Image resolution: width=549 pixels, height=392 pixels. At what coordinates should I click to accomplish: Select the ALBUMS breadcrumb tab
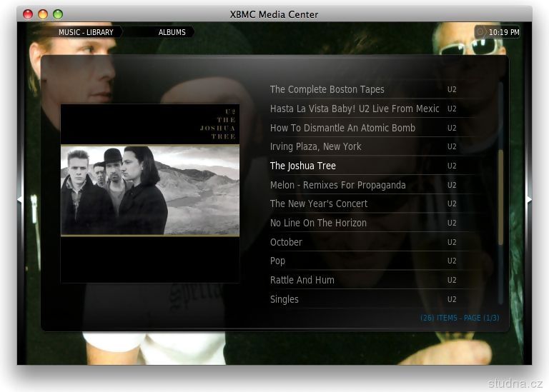tap(172, 32)
